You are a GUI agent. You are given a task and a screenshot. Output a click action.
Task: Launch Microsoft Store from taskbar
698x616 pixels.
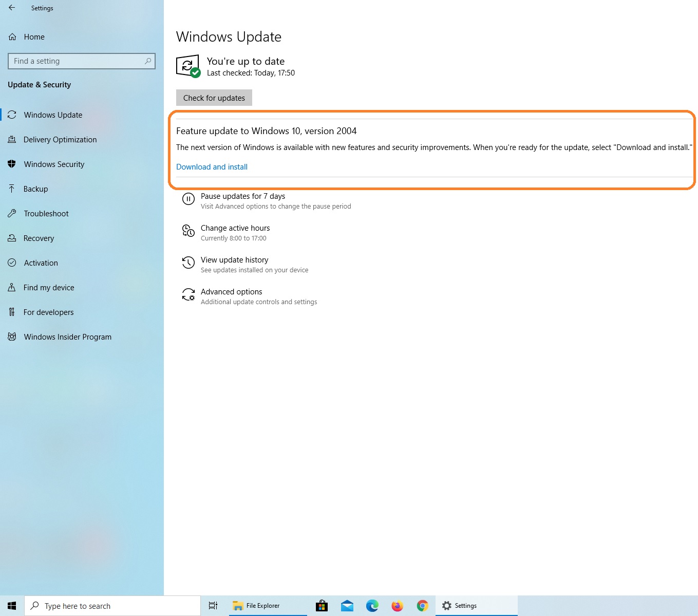coord(322,606)
